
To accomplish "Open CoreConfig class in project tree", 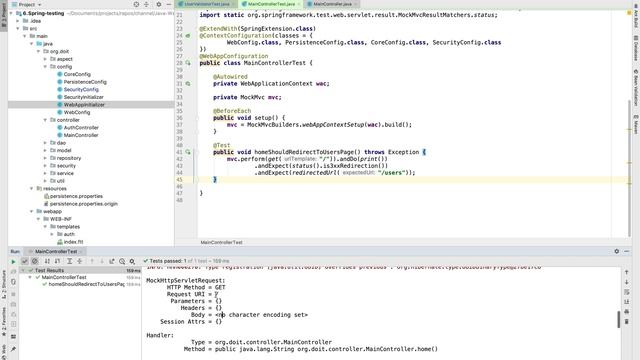I will tap(77, 74).
